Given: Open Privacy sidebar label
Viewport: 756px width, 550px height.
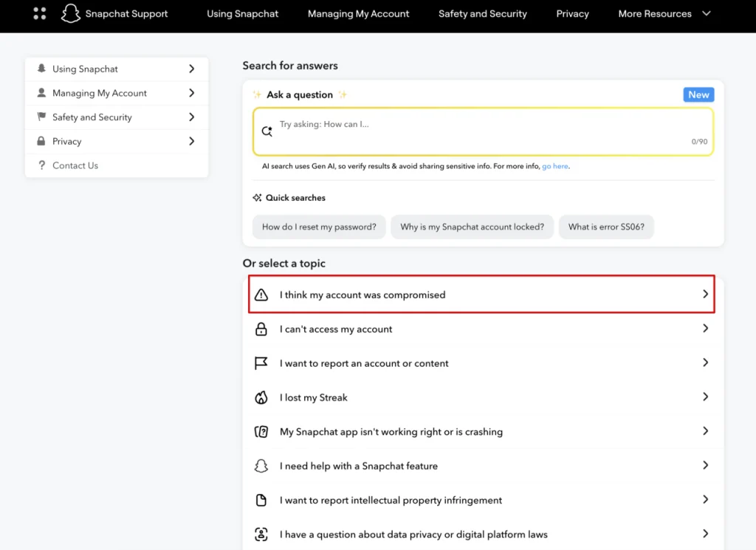Looking at the screenshot, I should point(66,141).
